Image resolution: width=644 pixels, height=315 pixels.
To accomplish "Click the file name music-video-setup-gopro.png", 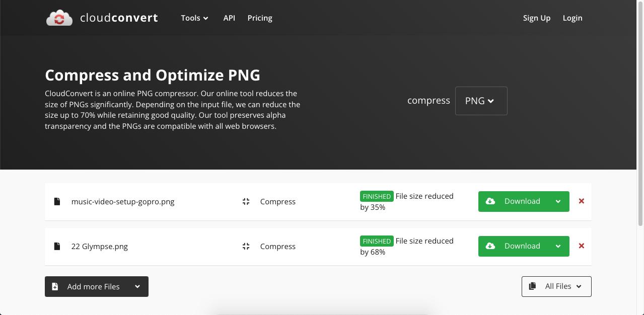I will [123, 201].
